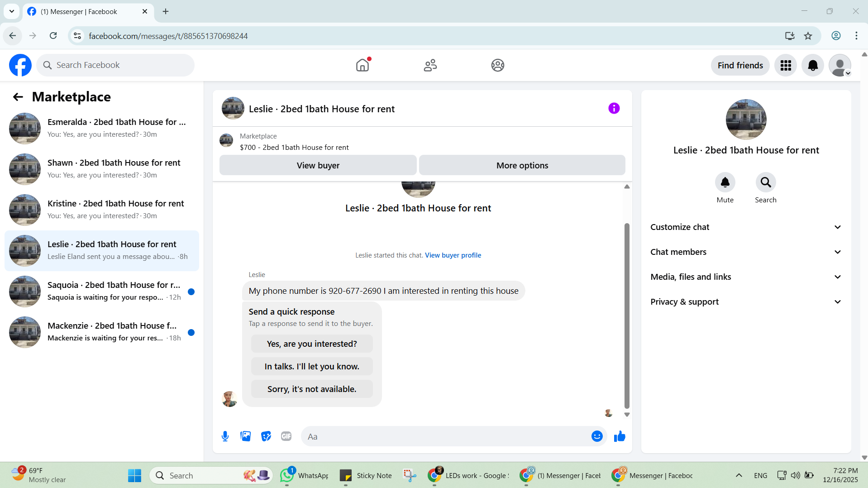868x488 pixels.
Task: Open the Windows Start menu
Action: 134,476
